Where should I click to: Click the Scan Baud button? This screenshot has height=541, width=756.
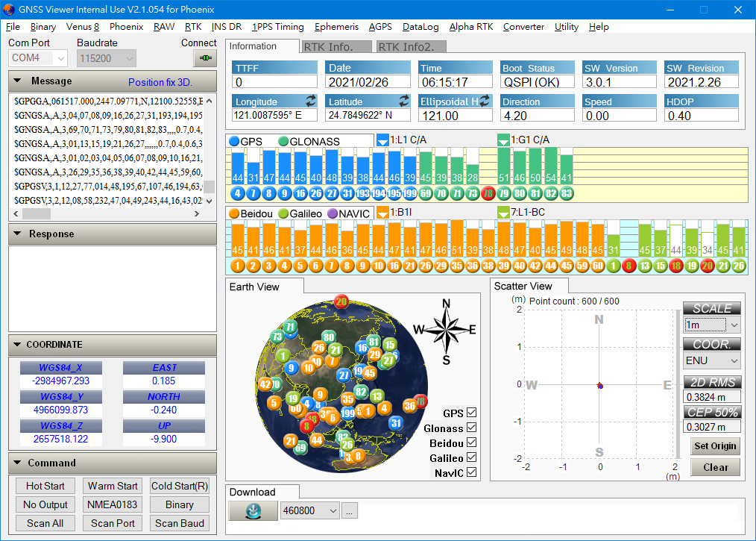click(180, 524)
